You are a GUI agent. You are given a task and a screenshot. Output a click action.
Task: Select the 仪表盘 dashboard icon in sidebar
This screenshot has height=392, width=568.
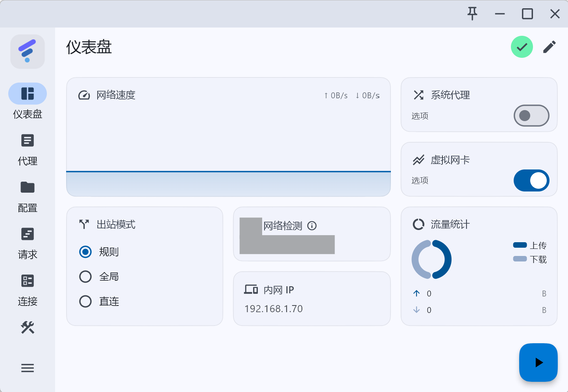(x=27, y=94)
